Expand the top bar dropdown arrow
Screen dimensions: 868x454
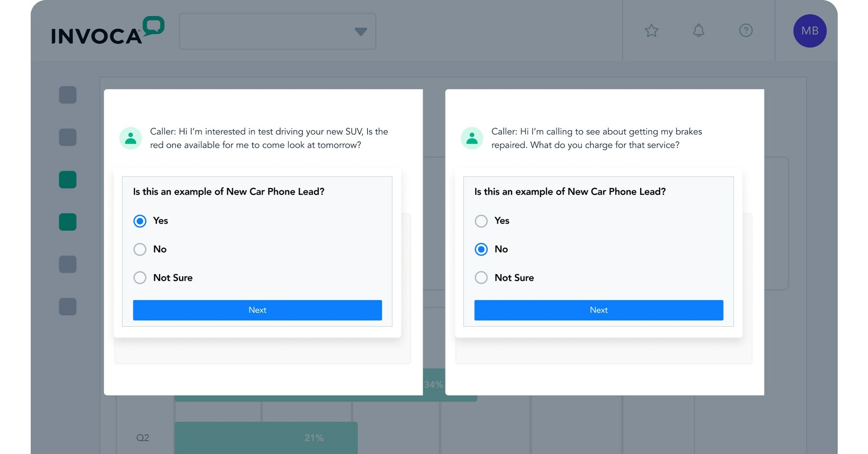click(x=360, y=32)
